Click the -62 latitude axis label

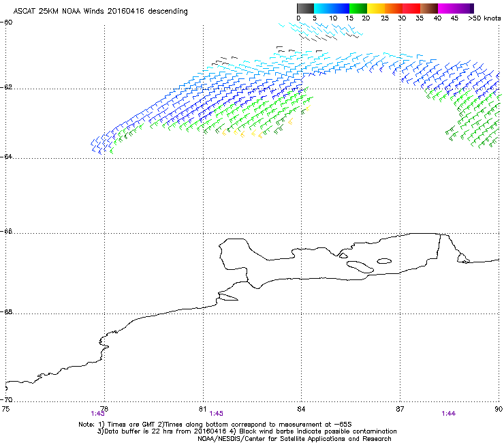coord(6,87)
